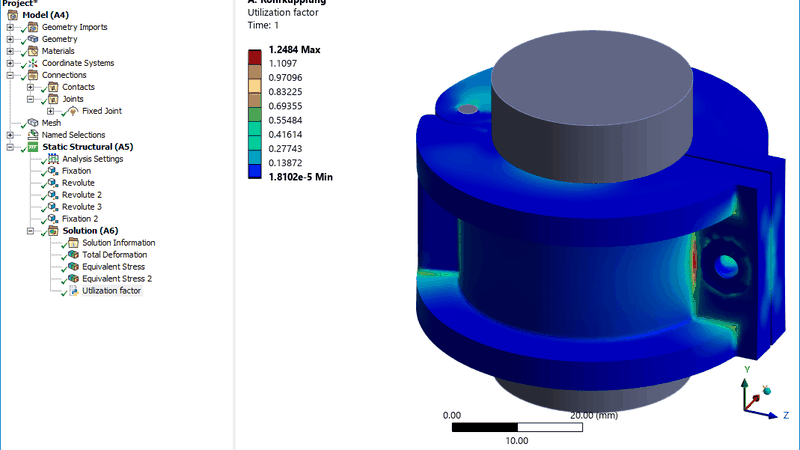
Task: Collapse the Connections branch
Action: click(x=10, y=75)
